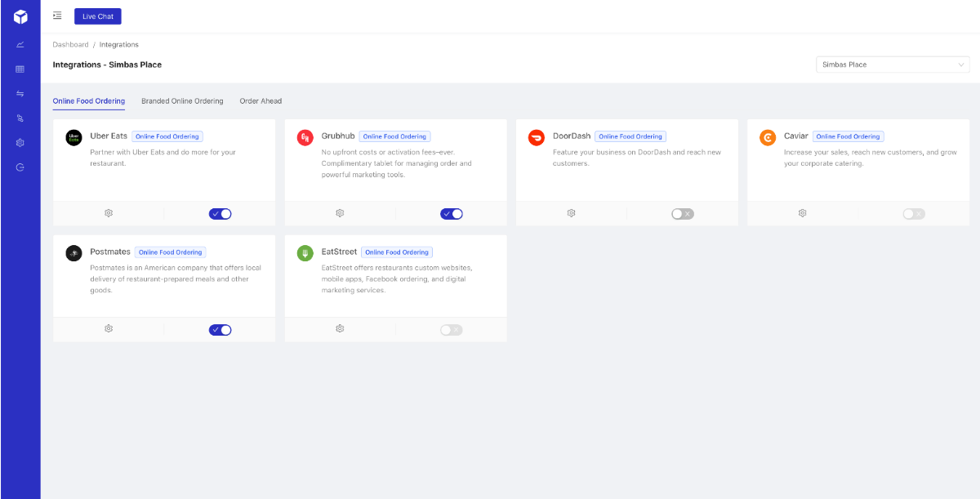Click the logout icon in sidebar
Viewport: 980px width, 499px height.
[20, 167]
